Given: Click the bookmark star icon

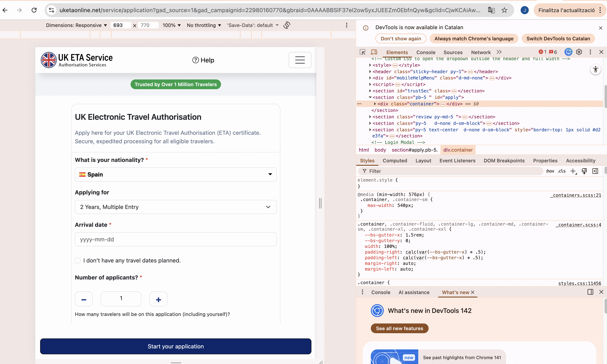Looking at the screenshot, I should coord(504,10).
